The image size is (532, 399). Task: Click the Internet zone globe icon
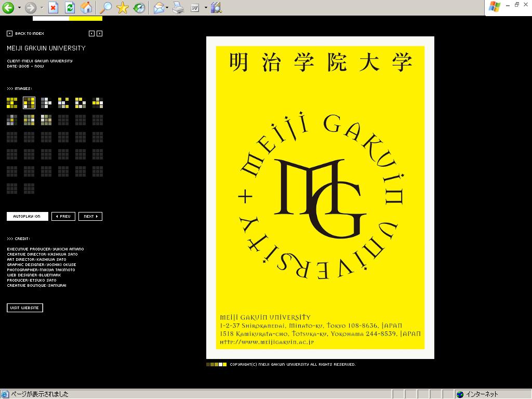pos(460,394)
